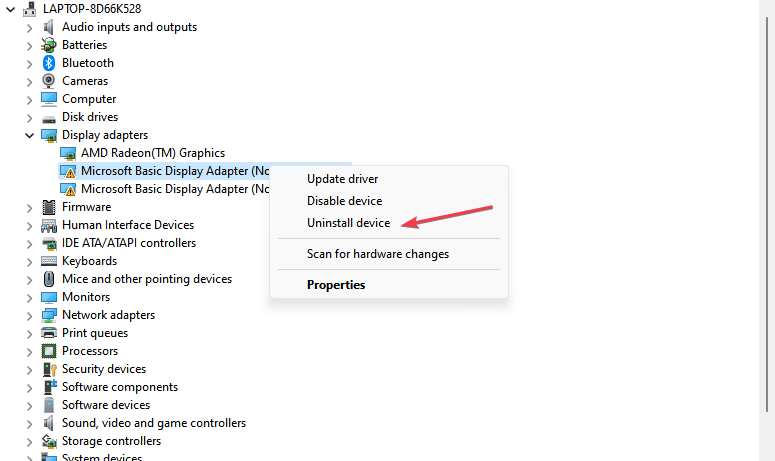Image resolution: width=775 pixels, height=461 pixels.
Task: Click the Disk drives icon
Action: pos(48,119)
